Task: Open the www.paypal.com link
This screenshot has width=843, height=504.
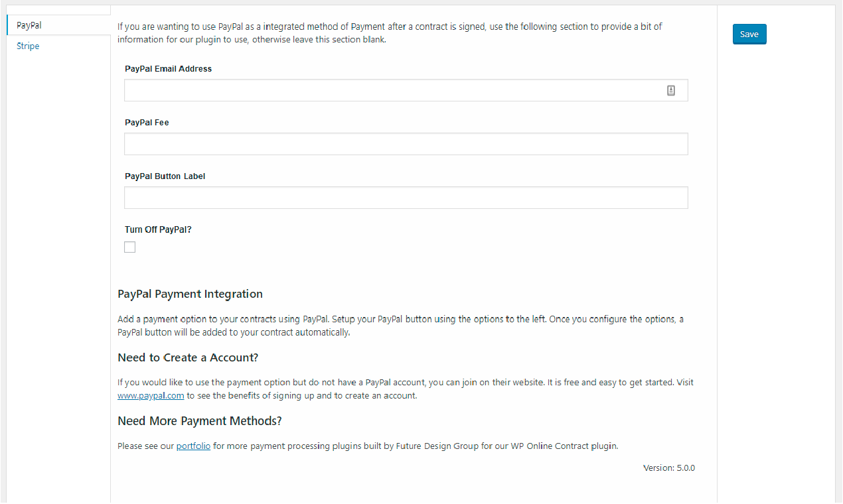Action: tap(151, 395)
